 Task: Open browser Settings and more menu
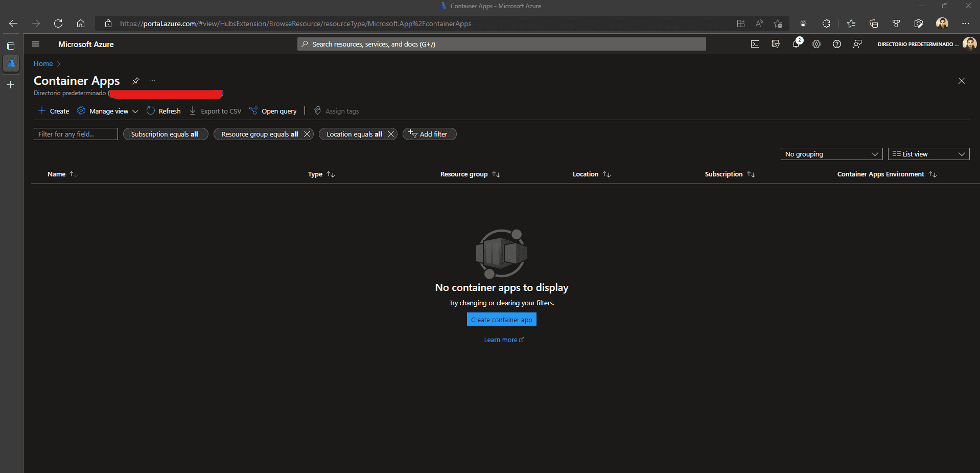(965, 24)
